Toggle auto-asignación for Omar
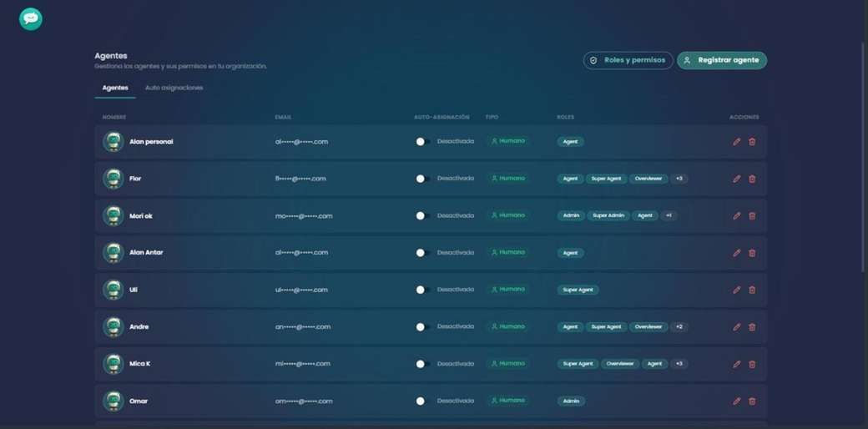The image size is (868, 429). tap(423, 401)
